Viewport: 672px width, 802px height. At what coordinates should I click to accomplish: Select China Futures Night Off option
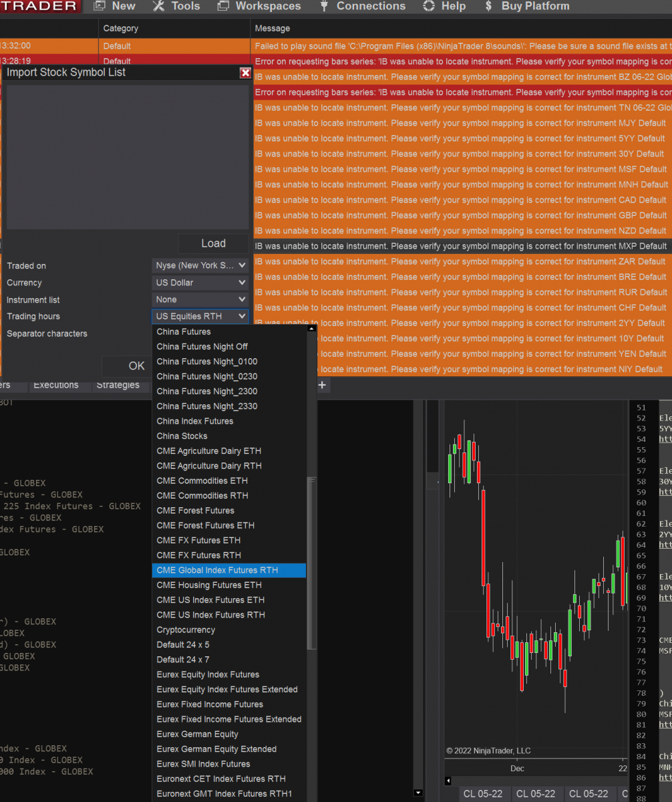coord(229,347)
